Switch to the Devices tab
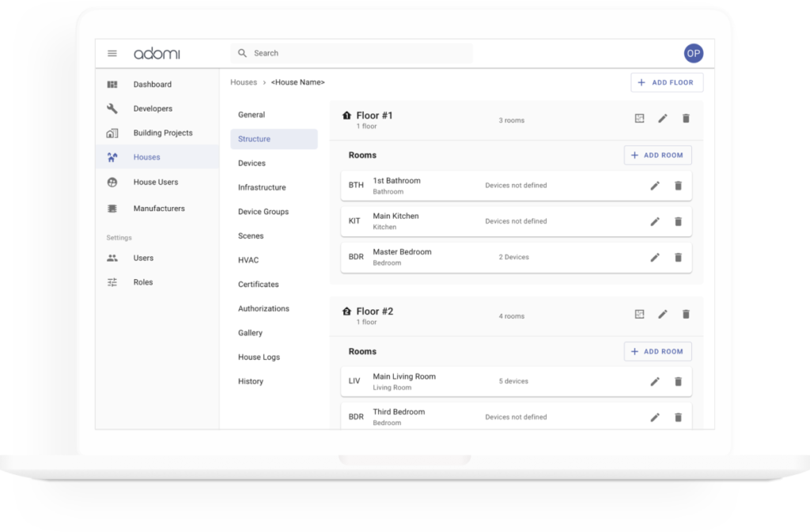This screenshot has width=810, height=532. (x=274, y=163)
